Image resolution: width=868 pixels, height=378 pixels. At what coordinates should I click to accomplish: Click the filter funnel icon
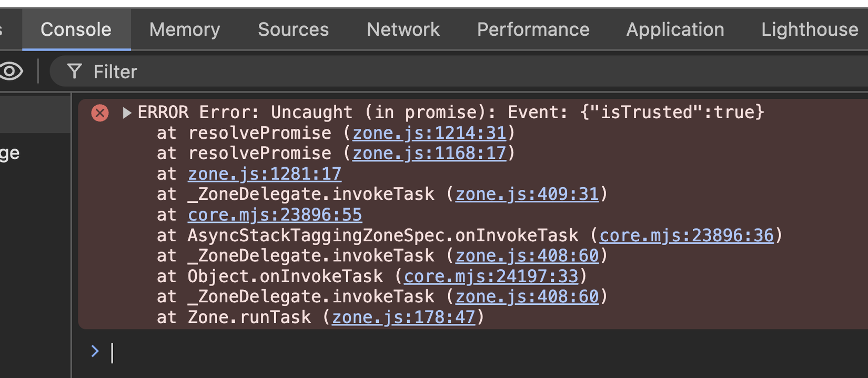pos(74,71)
